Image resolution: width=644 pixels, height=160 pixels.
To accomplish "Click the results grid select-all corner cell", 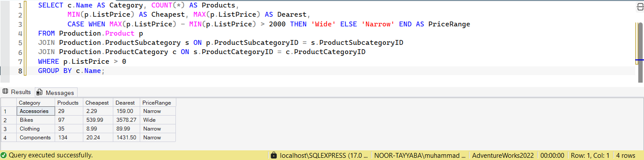I will (8, 102).
